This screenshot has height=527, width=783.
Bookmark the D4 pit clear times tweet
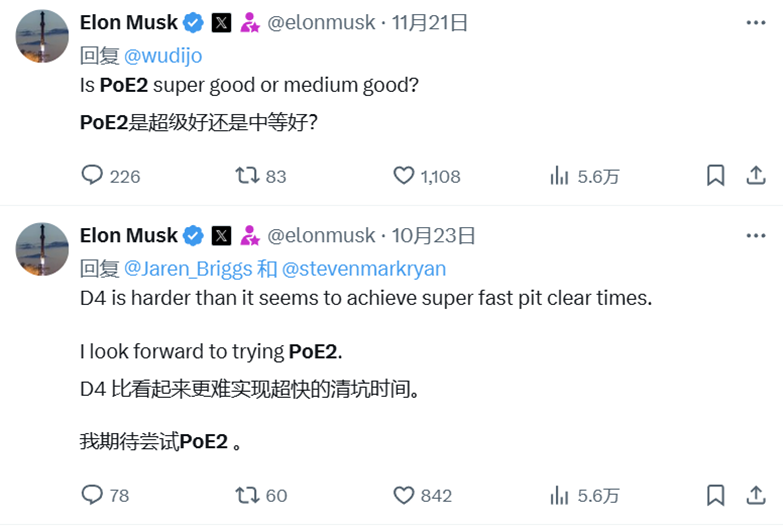(x=715, y=495)
